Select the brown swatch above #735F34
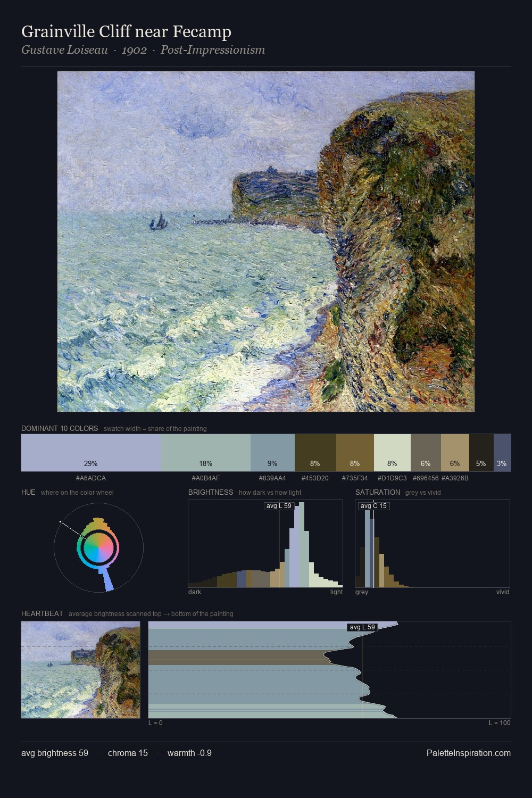The height and width of the screenshot is (798, 532). click(355, 453)
